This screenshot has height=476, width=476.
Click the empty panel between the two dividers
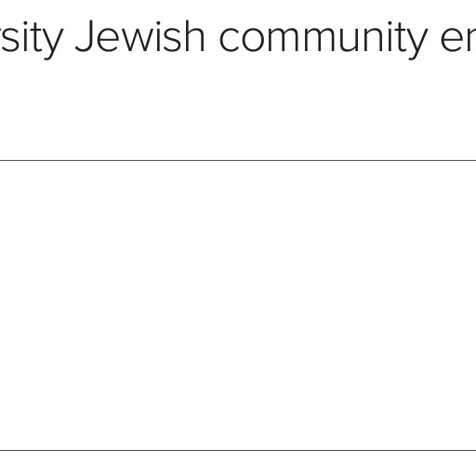coord(238,305)
